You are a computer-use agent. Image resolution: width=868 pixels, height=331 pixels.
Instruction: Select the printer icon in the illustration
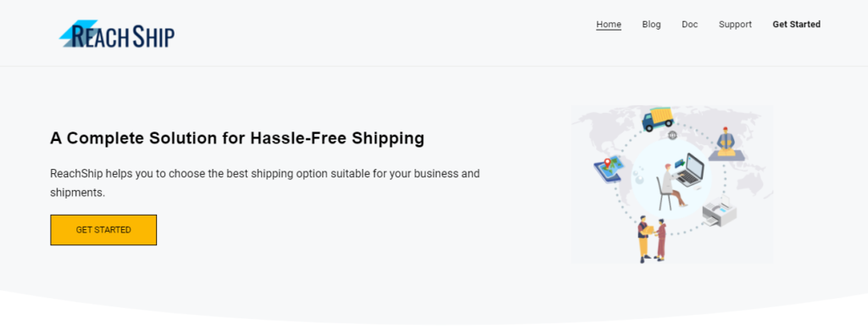click(719, 212)
